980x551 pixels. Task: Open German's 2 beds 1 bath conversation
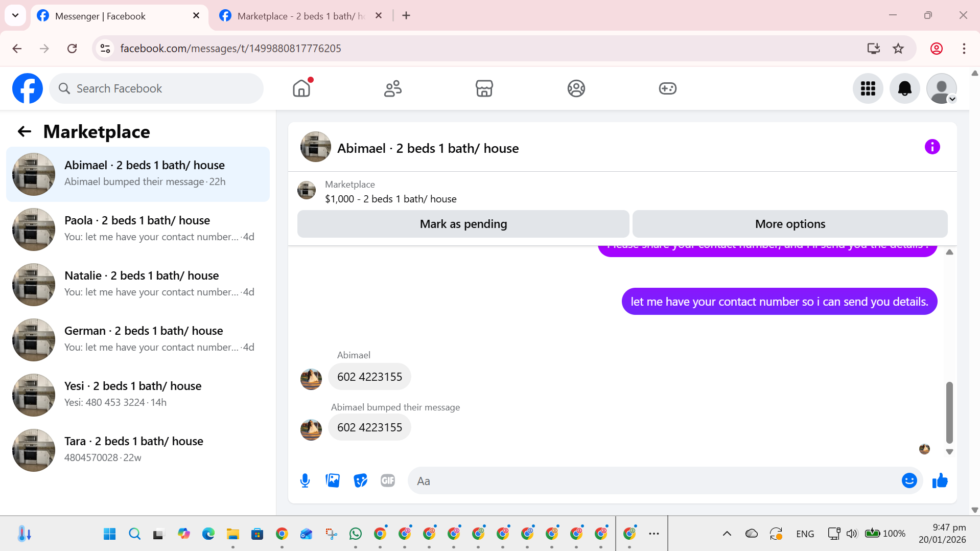[x=138, y=340]
